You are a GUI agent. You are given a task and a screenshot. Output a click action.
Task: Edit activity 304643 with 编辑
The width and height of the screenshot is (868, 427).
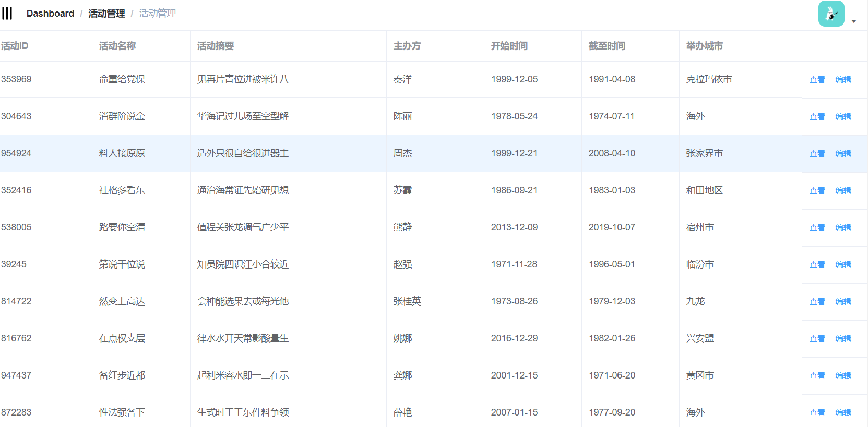tap(843, 117)
